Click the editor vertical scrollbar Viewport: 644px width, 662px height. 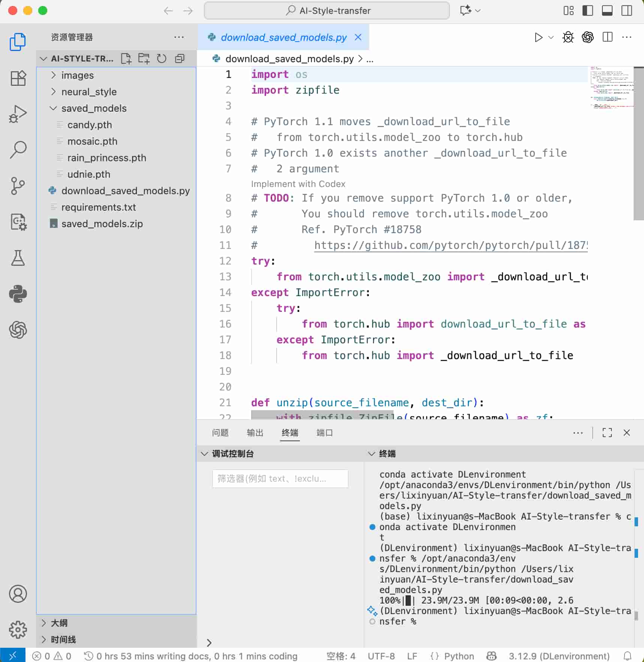[638, 144]
